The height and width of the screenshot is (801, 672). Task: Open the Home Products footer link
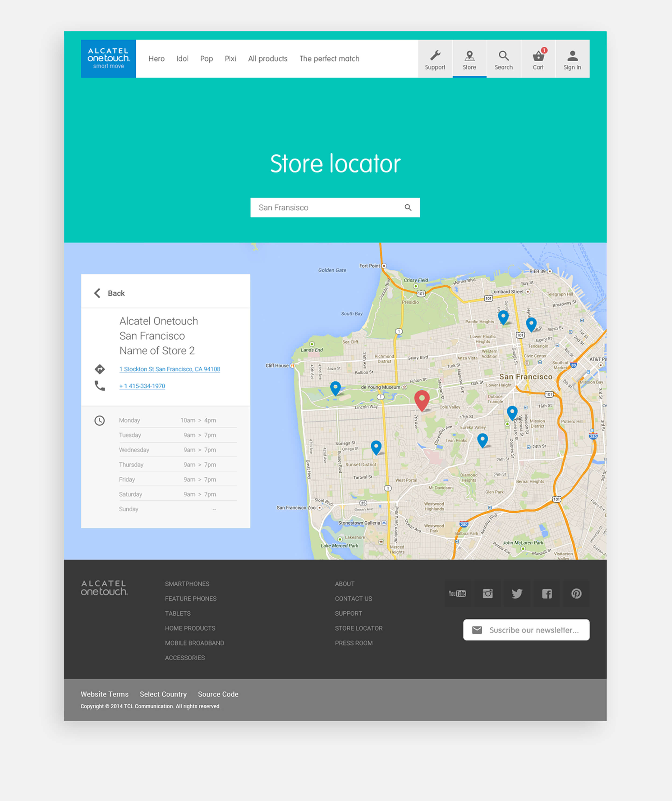coord(190,628)
